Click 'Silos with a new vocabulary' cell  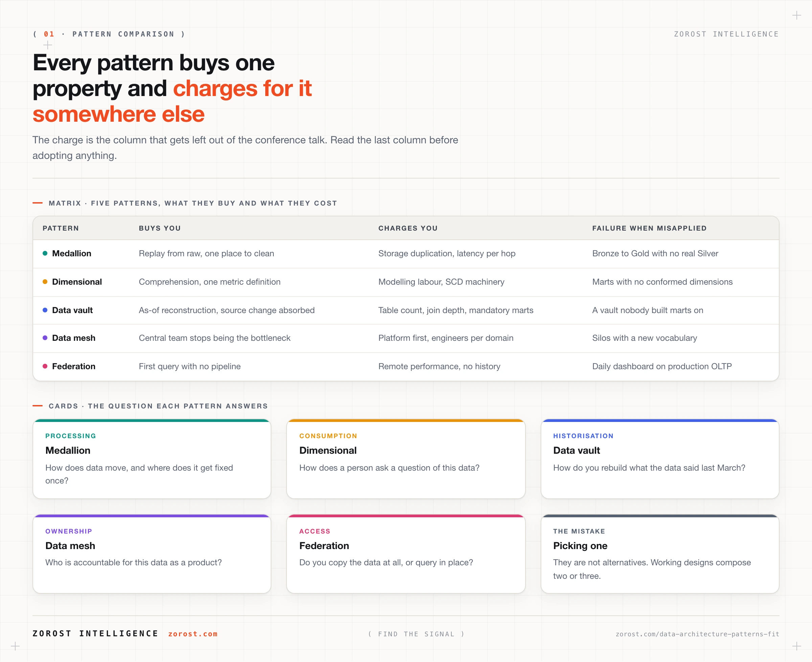645,338
